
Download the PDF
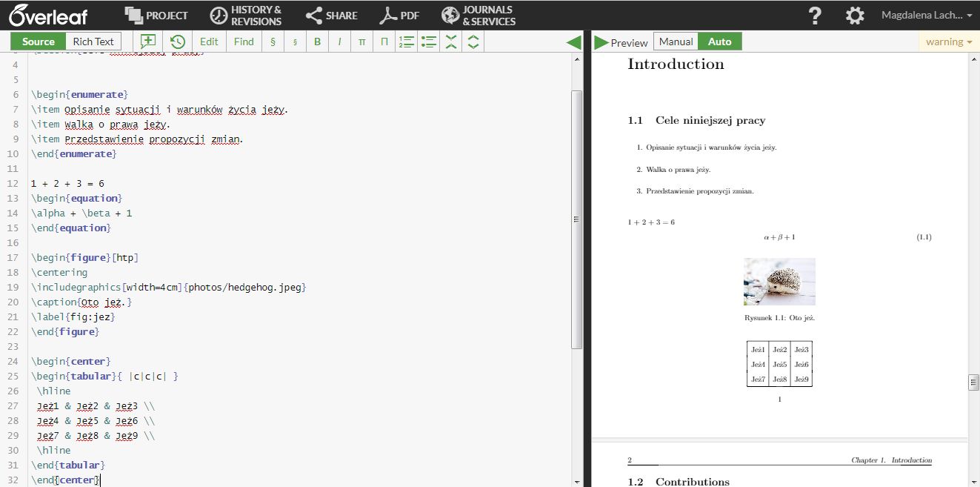399,15
